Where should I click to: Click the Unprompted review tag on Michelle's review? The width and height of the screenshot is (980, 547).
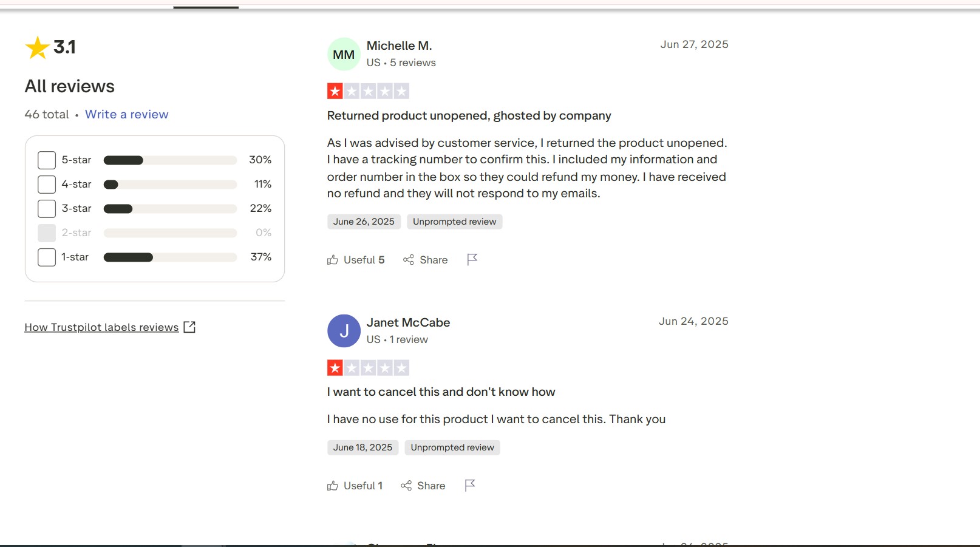(454, 222)
